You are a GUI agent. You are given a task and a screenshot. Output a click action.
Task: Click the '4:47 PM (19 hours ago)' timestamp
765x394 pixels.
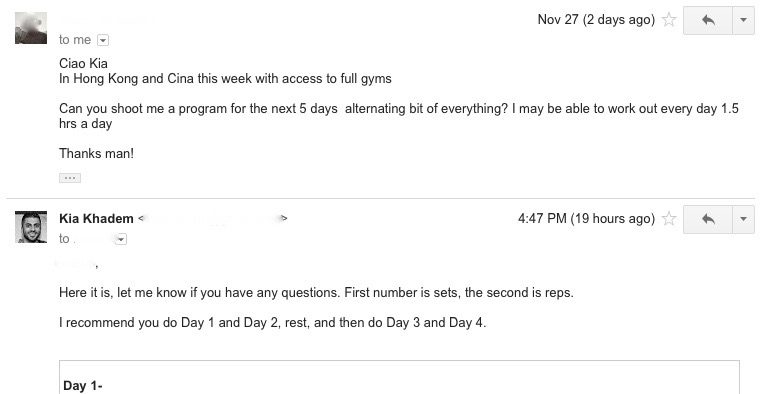pyautogui.click(x=586, y=218)
